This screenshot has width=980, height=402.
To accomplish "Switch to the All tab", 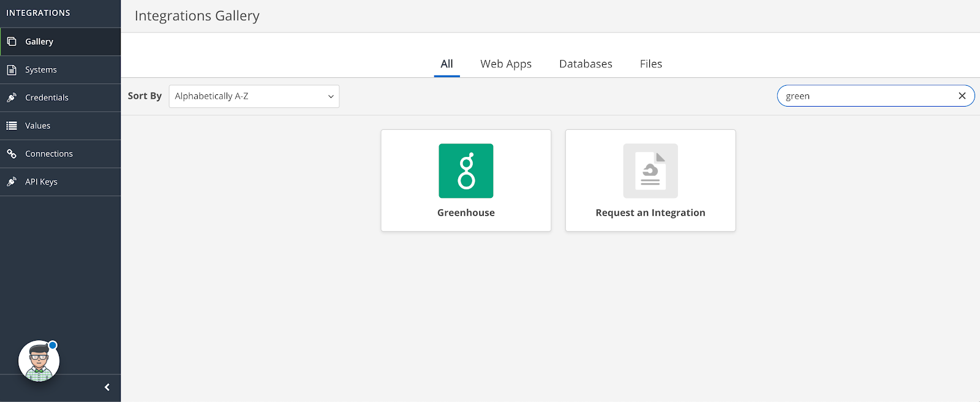I will click(447, 64).
